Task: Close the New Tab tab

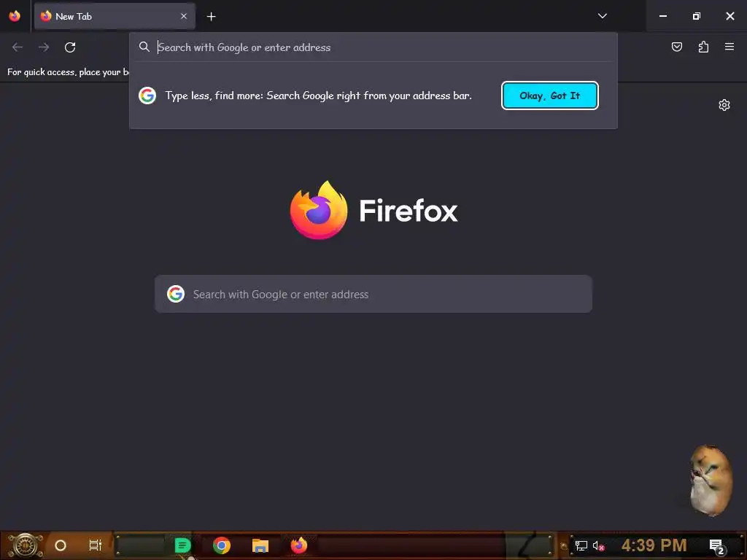Action: point(183,16)
